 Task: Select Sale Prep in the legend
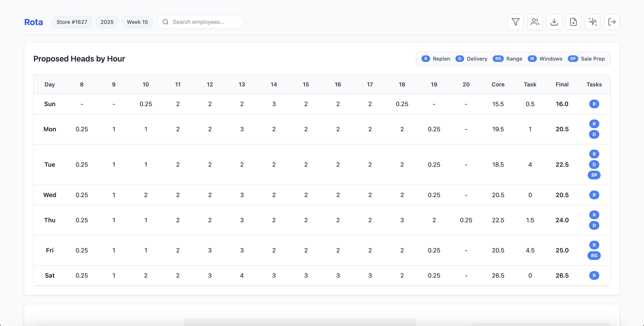tap(587, 59)
